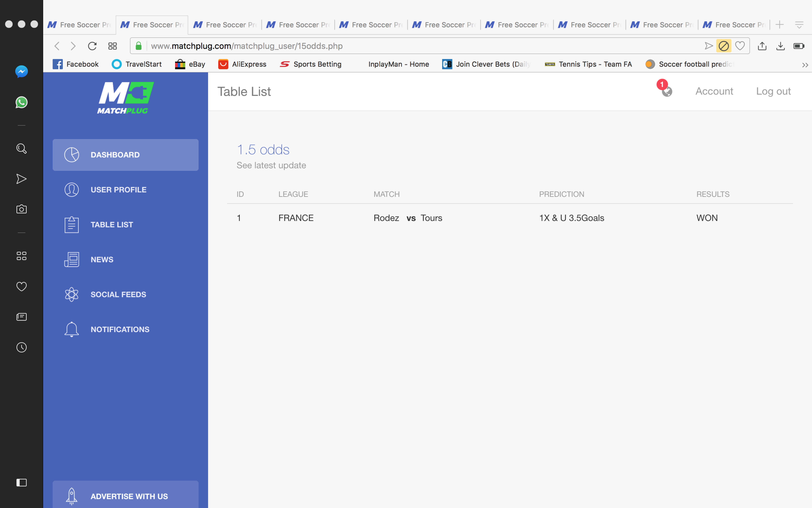Open TravelStart bookmark
This screenshot has height=508, width=812.
tap(137, 64)
